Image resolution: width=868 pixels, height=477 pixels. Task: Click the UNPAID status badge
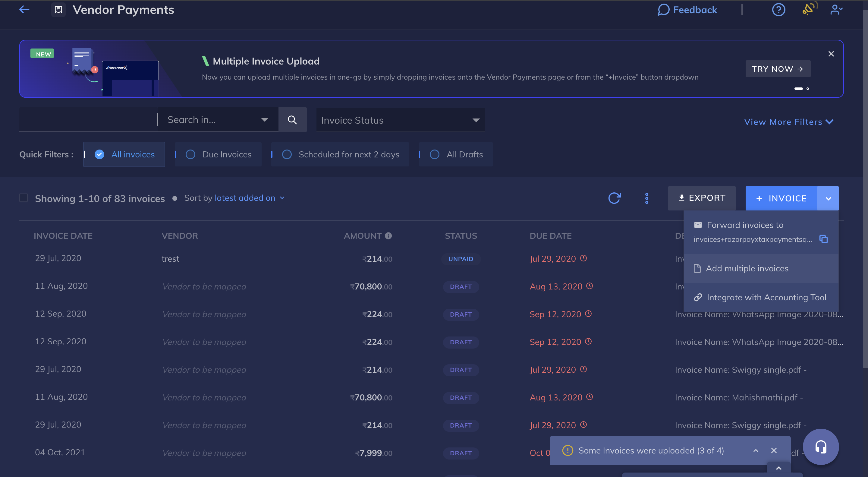461,259
